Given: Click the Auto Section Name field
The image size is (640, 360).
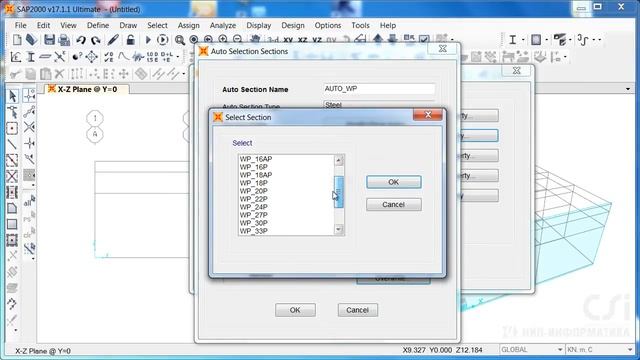Looking at the screenshot, I should click(379, 89).
